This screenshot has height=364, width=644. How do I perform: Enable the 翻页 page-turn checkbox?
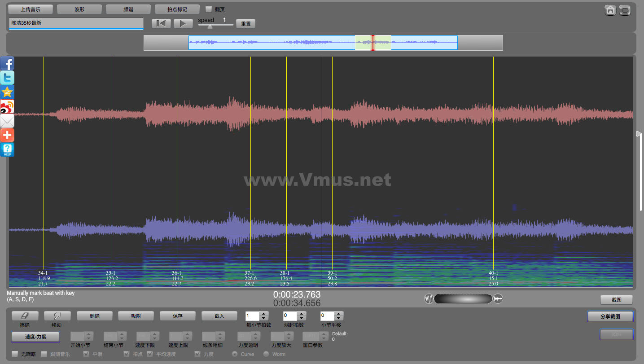click(209, 9)
